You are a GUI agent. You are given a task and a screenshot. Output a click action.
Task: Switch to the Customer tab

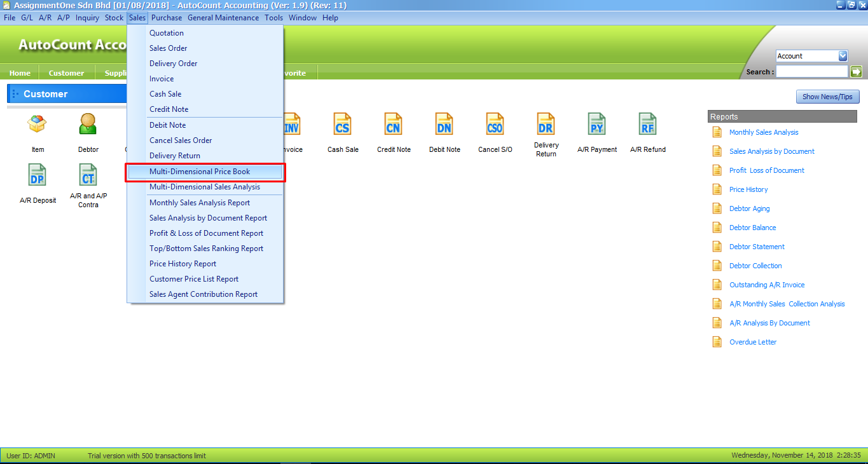(x=67, y=72)
